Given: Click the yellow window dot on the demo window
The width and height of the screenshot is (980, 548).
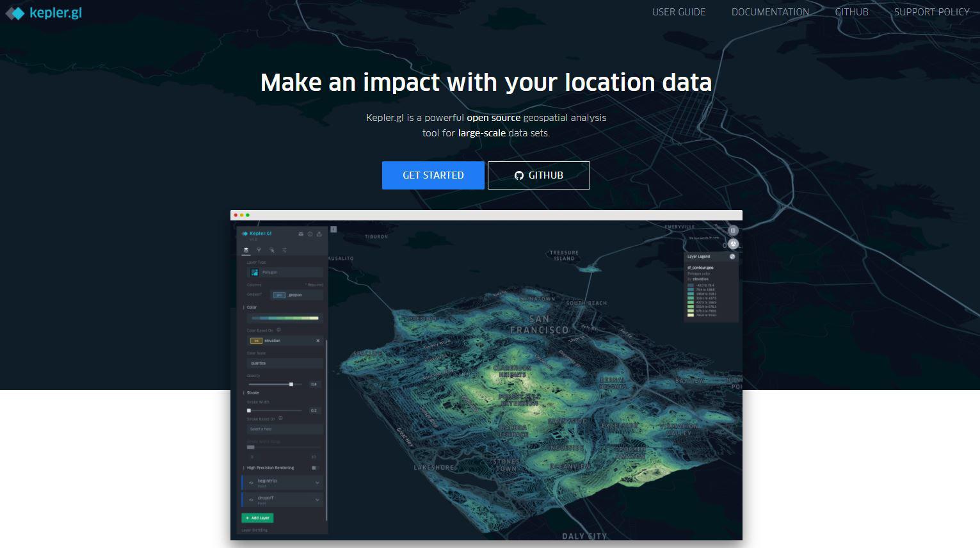Looking at the screenshot, I should click(241, 215).
